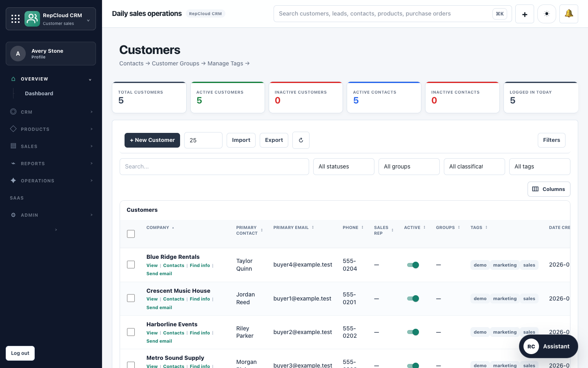Collapse the Overview section chevron
The image size is (588, 368).
pos(90,79)
